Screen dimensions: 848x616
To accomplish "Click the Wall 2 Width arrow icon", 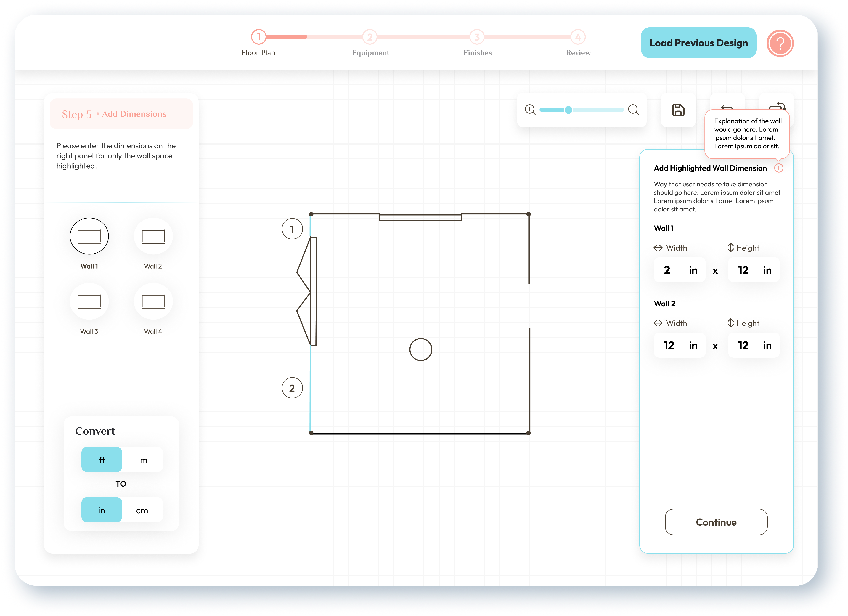I will (x=658, y=323).
